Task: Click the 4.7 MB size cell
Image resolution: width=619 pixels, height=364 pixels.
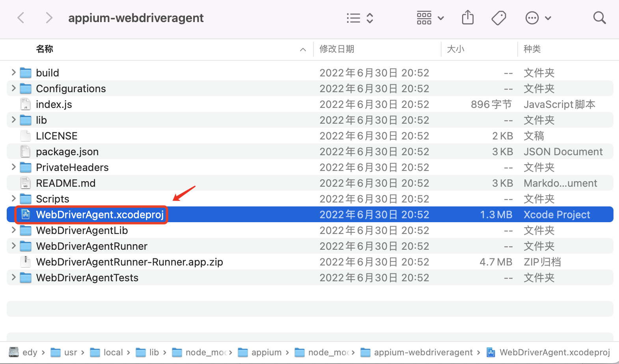Action: [496, 262]
